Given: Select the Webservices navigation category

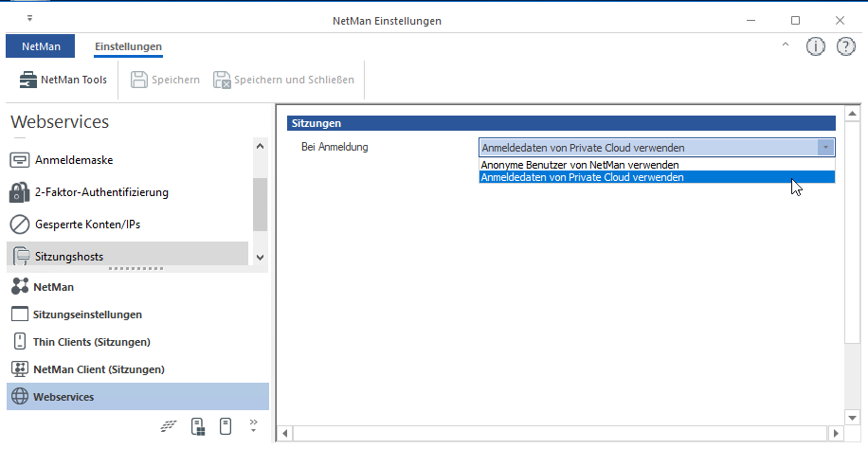Looking at the screenshot, I should 137,396.
